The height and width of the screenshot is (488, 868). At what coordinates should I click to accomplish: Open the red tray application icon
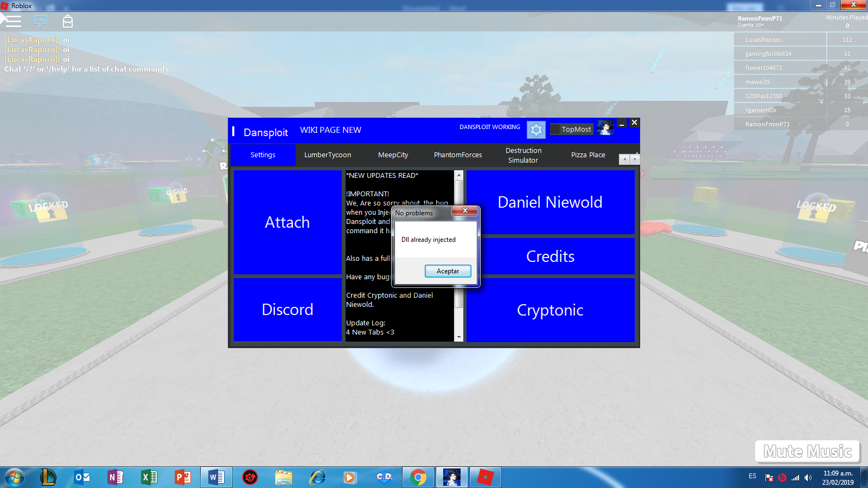point(782,478)
